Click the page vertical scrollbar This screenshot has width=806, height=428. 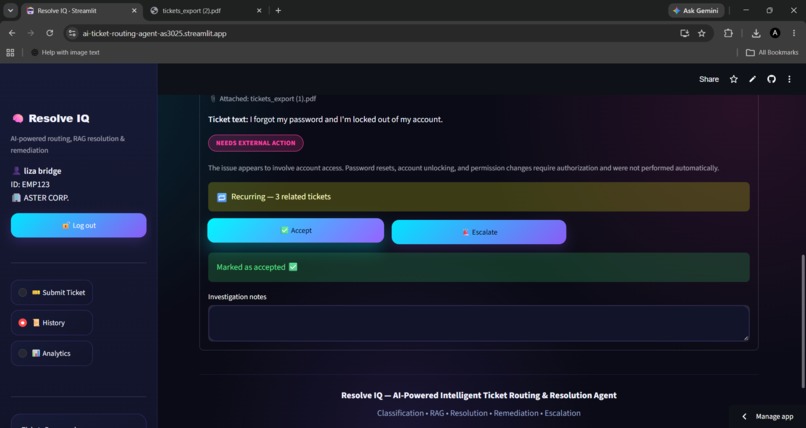[803, 321]
